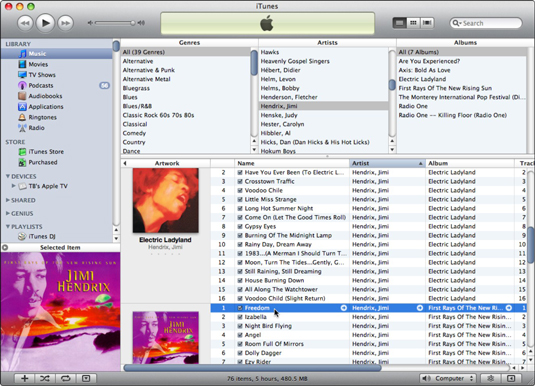Sort by the Album column header
This screenshot has width=535, height=386.
click(x=470, y=163)
